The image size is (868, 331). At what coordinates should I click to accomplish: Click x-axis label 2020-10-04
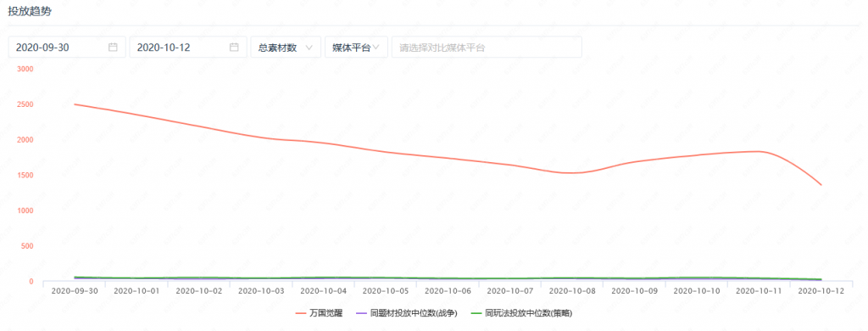tap(323, 291)
